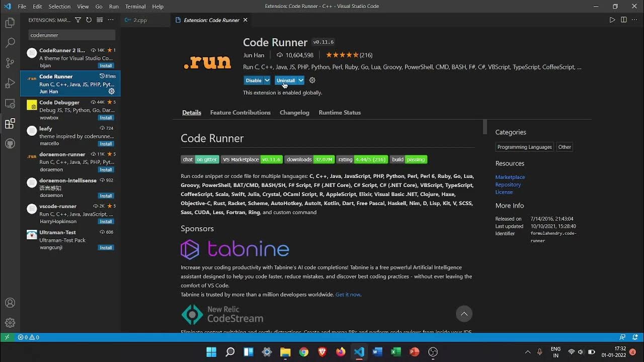This screenshot has height=362, width=644.
Task: Switch to the Runtime Status tab
Action: click(340, 113)
